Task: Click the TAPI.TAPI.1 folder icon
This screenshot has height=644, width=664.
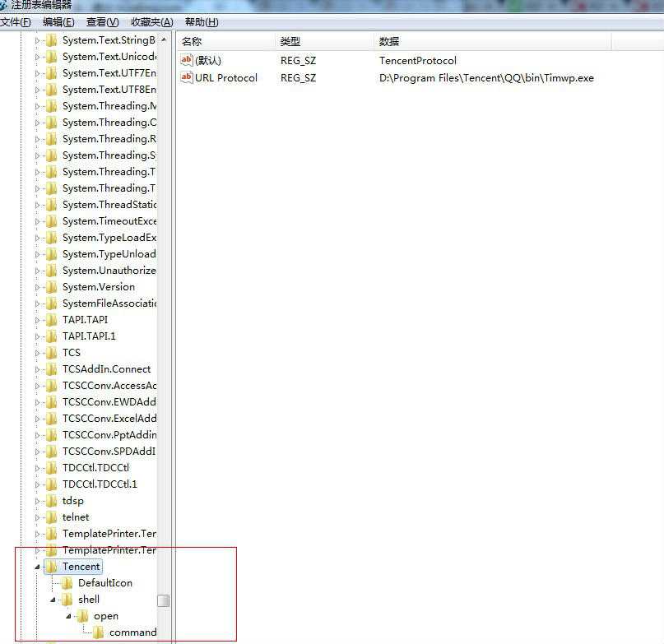Action: pos(51,336)
